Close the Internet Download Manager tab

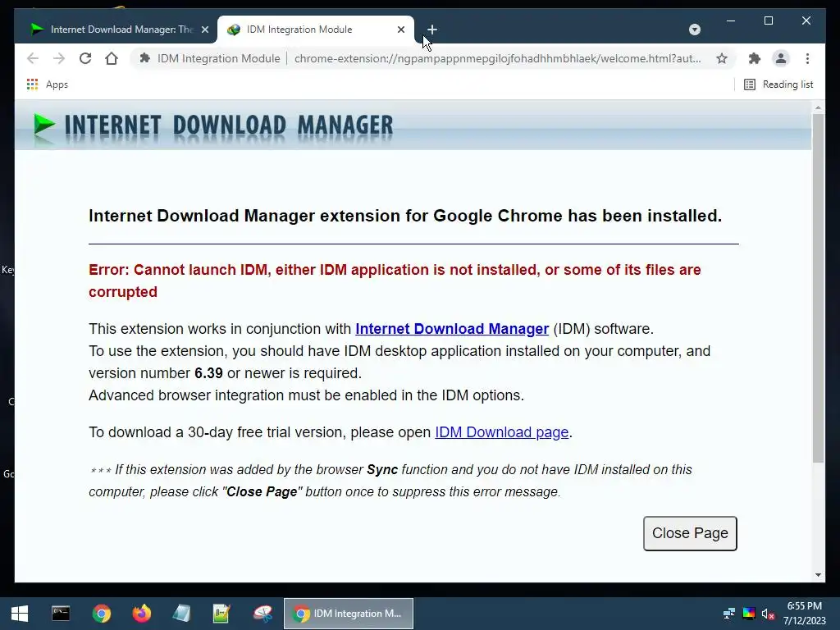(x=204, y=30)
